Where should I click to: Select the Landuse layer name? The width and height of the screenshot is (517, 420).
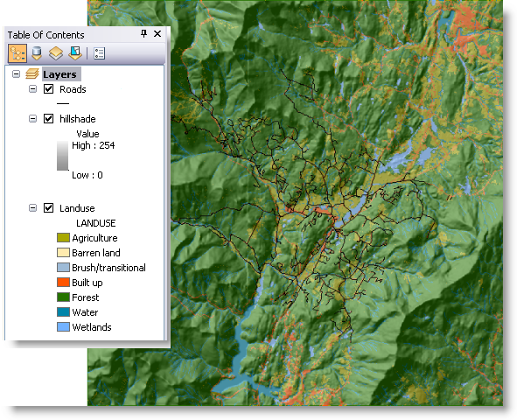click(77, 208)
